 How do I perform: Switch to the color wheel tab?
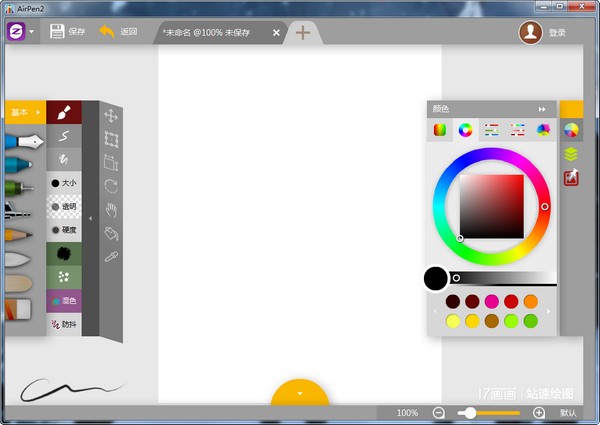(x=465, y=129)
